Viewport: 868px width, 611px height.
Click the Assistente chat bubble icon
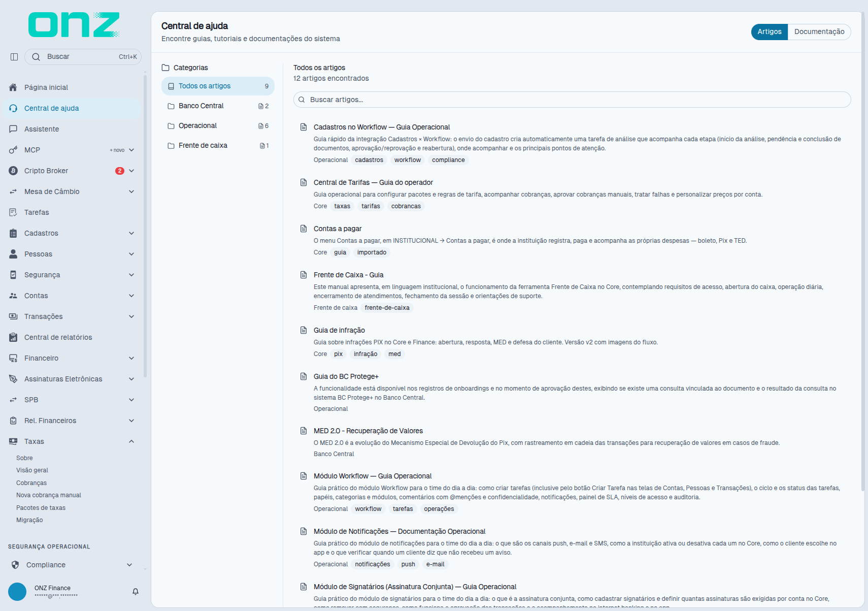click(13, 129)
